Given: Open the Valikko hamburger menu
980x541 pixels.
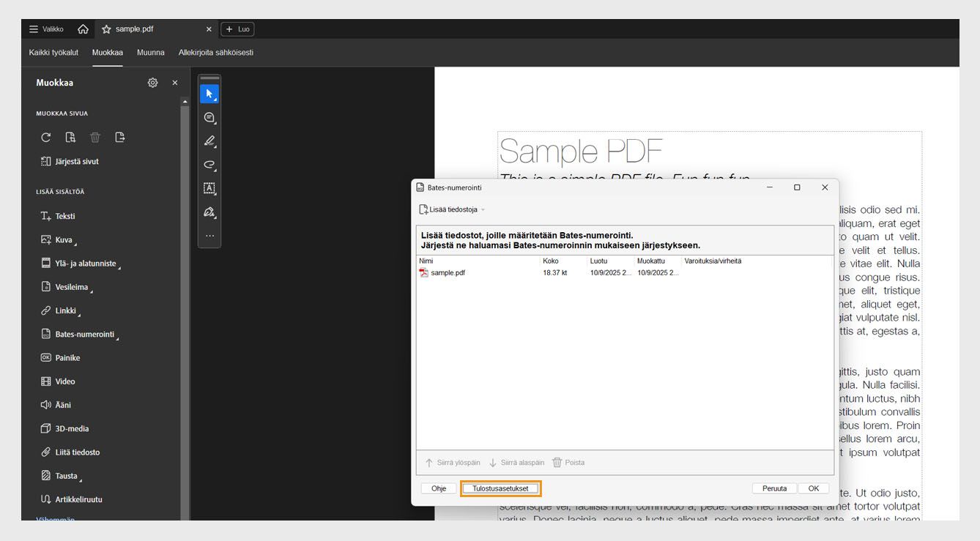Looking at the screenshot, I should [x=46, y=29].
